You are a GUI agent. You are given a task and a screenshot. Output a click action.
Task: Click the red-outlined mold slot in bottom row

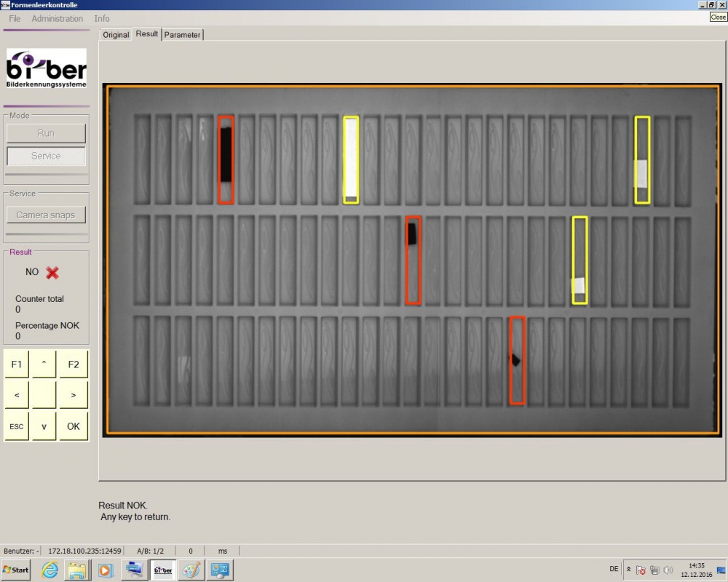click(x=517, y=360)
